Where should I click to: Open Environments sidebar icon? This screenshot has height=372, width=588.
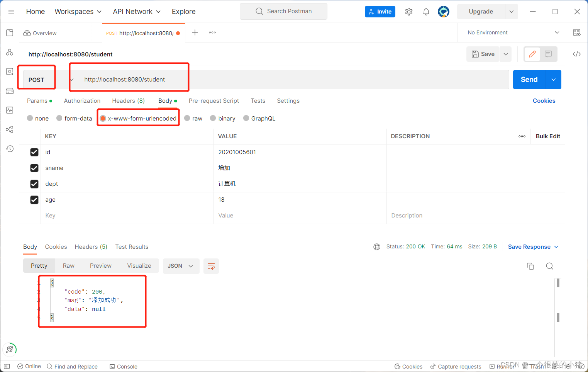(10, 71)
